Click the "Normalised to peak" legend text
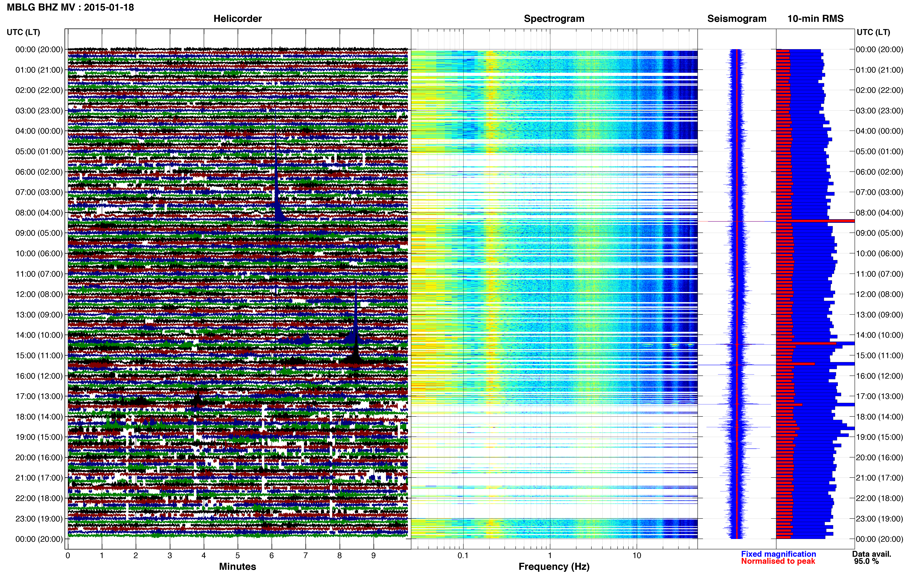The width and height of the screenshot is (924, 578). (778, 561)
